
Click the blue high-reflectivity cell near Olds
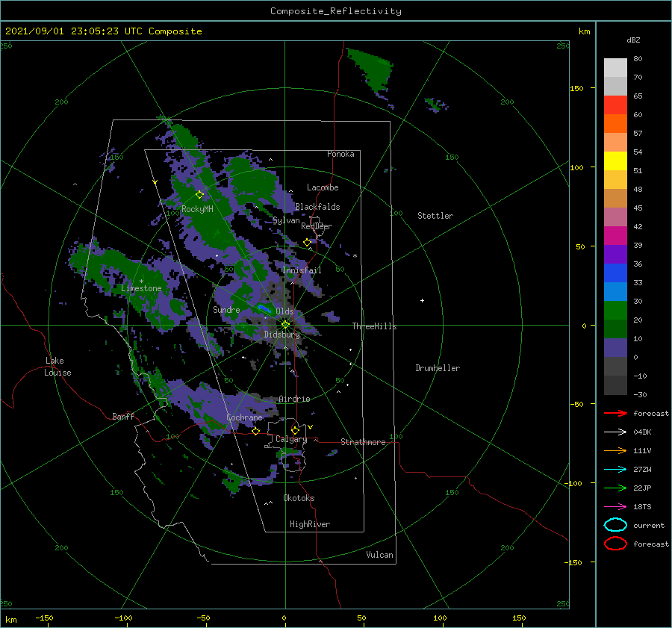click(264, 308)
